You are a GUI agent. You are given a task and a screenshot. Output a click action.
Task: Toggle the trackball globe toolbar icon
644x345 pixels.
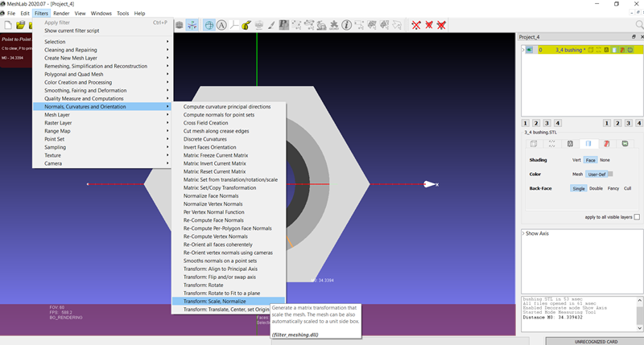[x=209, y=26]
